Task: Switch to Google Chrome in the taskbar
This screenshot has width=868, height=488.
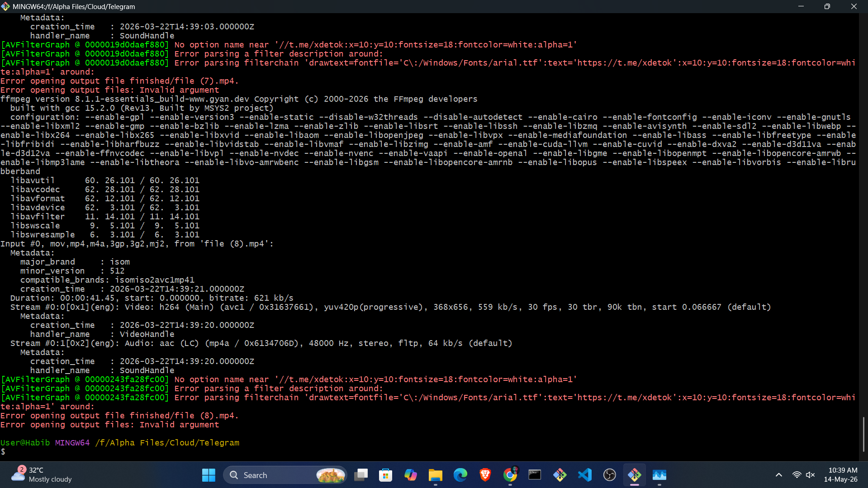Action: point(510,475)
